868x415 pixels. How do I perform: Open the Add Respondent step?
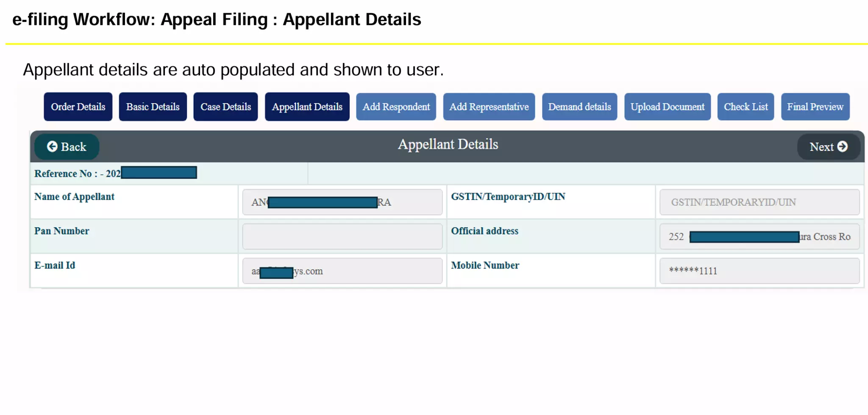(396, 107)
